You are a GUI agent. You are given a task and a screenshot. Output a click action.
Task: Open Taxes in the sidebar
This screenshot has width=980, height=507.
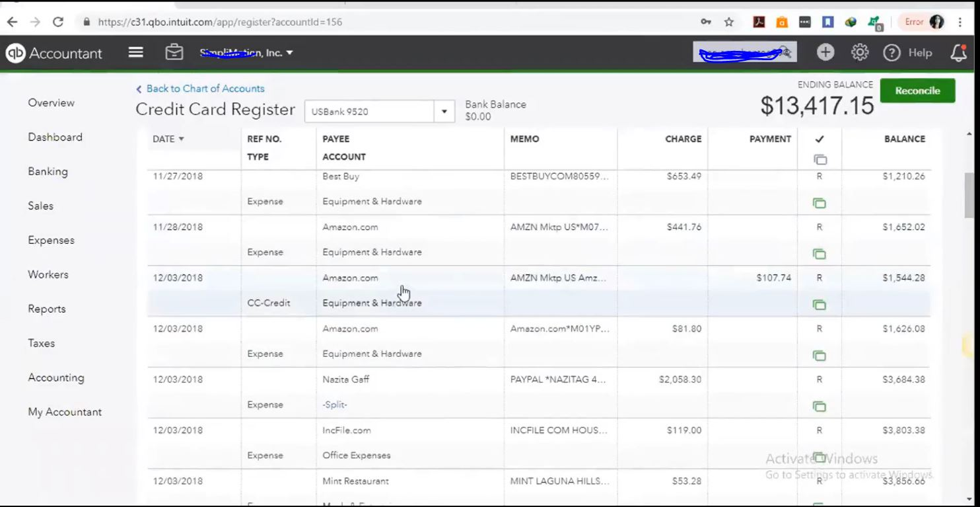pyautogui.click(x=41, y=343)
